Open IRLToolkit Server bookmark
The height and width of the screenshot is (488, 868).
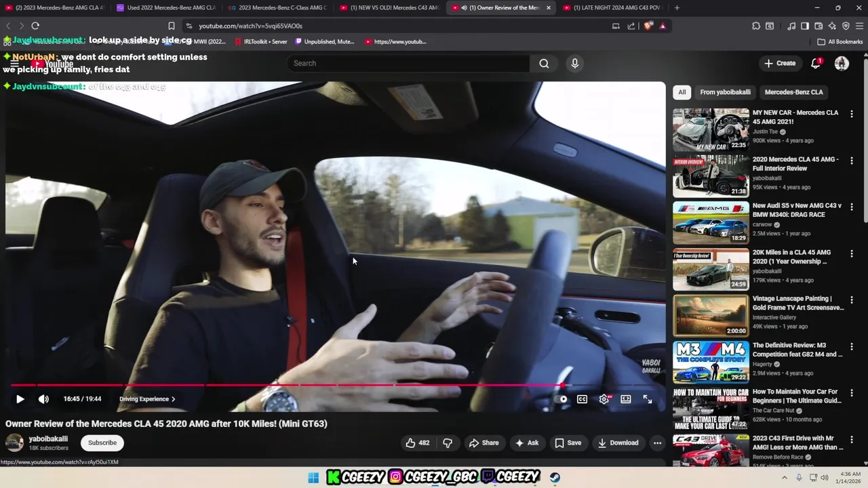click(x=260, y=41)
